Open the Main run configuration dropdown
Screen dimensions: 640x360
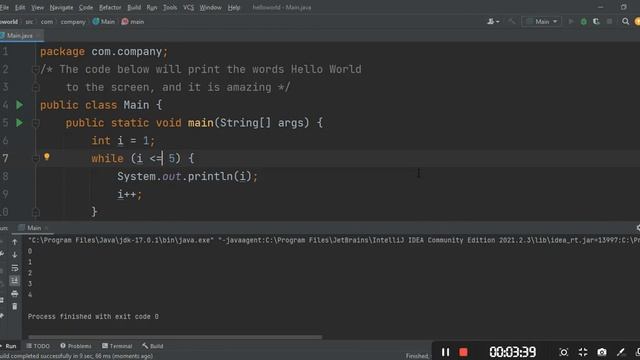tap(542, 22)
